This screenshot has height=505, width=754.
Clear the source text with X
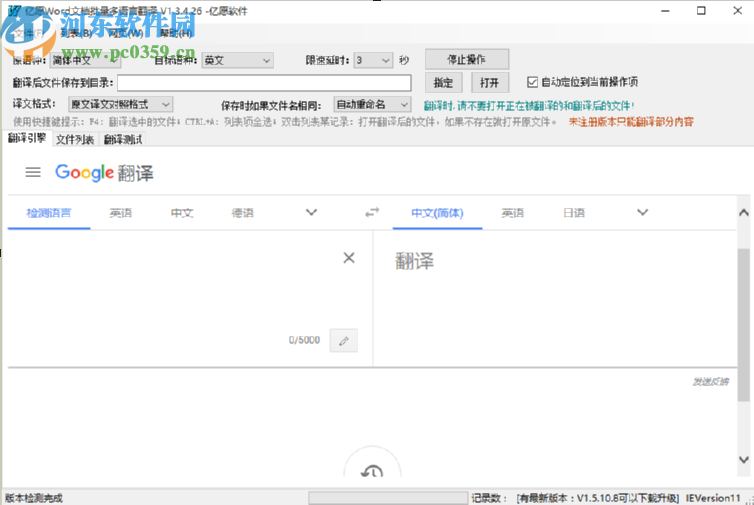coord(349,258)
